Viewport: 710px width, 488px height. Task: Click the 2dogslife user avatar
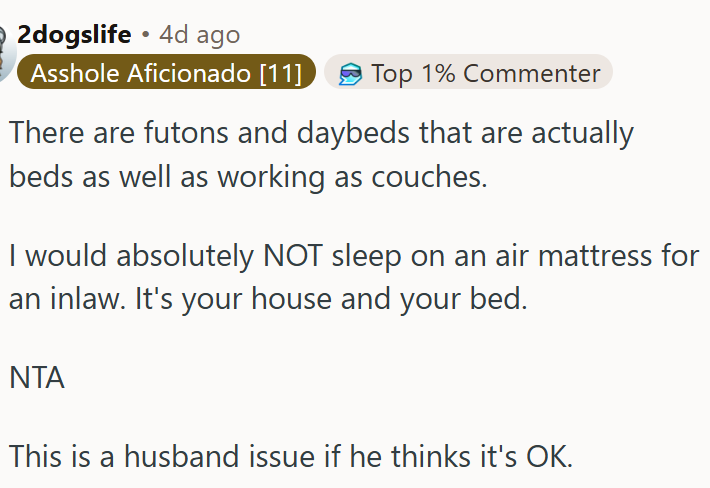click(6, 52)
